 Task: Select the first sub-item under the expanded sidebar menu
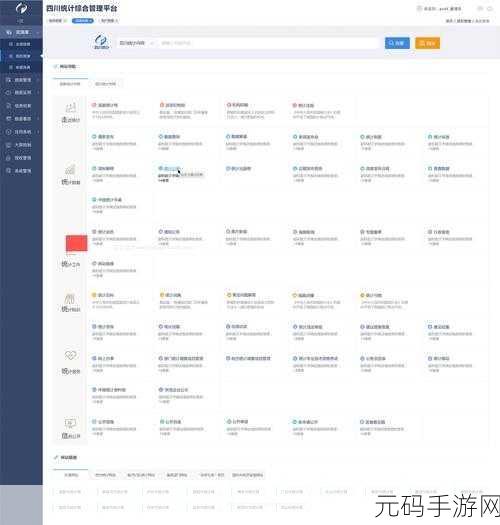[x=21, y=44]
